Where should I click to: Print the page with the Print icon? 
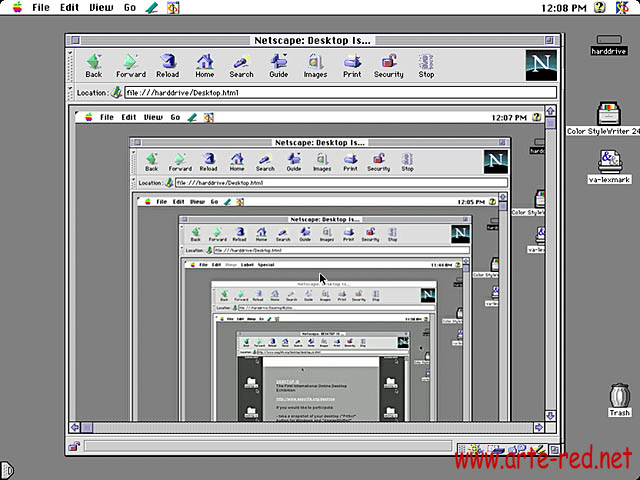pyautogui.click(x=352, y=64)
